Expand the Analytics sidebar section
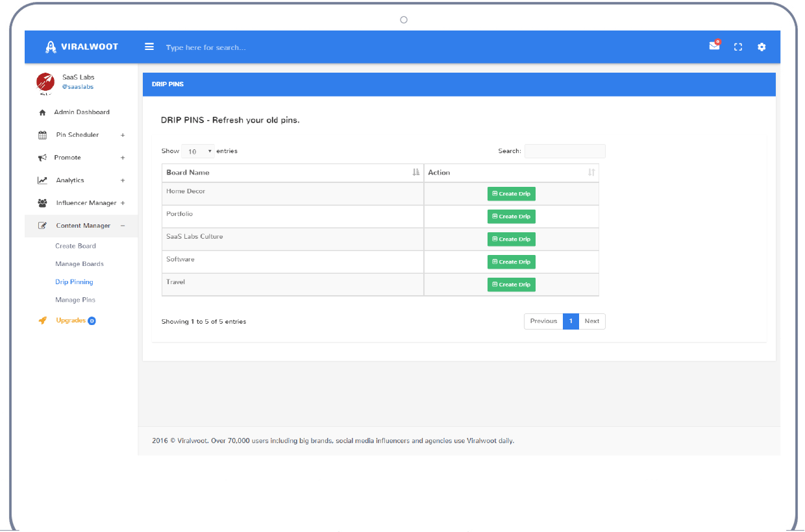Screen dimensions: 805x532 (x=70, y=180)
